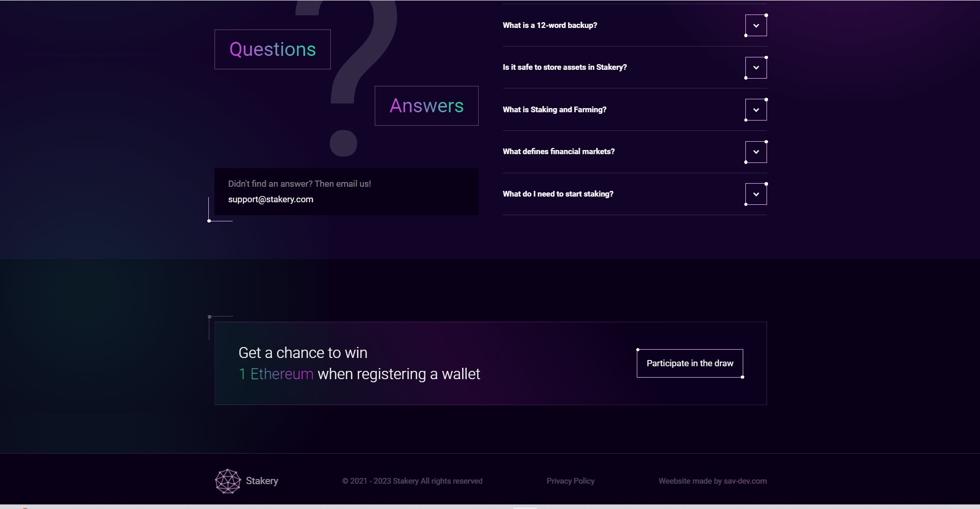The height and width of the screenshot is (509, 980).
Task: Click the '1 Ethereum' highlighted text
Action: [276, 374]
